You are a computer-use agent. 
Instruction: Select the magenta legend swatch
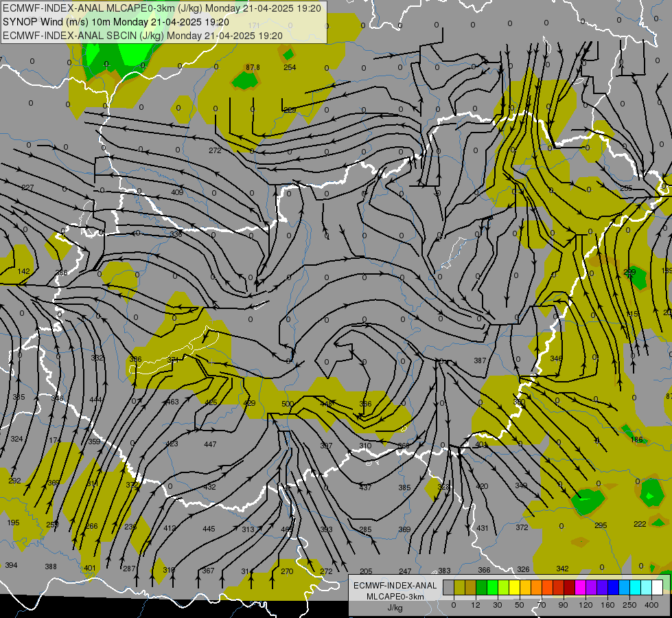(x=580, y=587)
